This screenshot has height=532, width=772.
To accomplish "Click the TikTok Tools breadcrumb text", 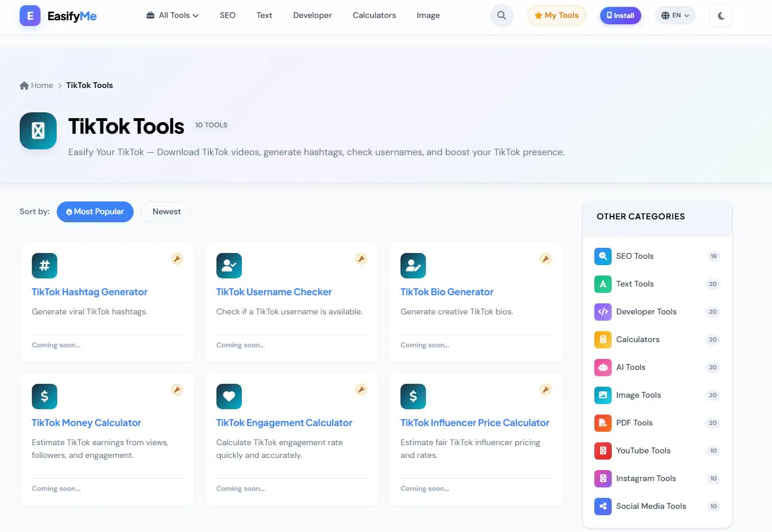I will point(90,86).
